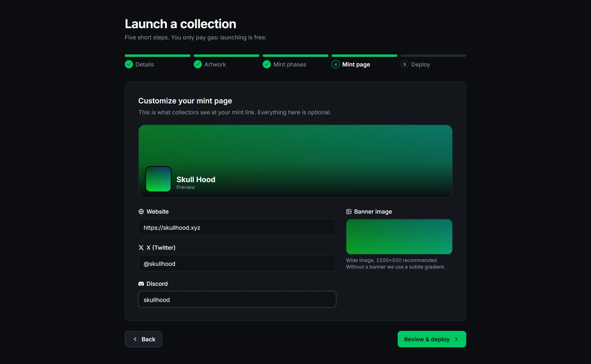This screenshot has height=364, width=591.
Task: Click the 'Launch a collection' heading
Action: coord(181,24)
